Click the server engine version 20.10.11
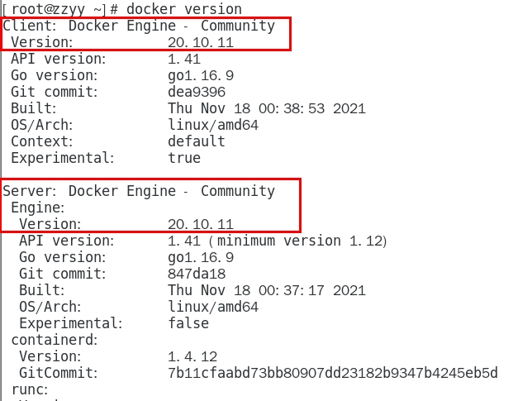 pos(201,224)
